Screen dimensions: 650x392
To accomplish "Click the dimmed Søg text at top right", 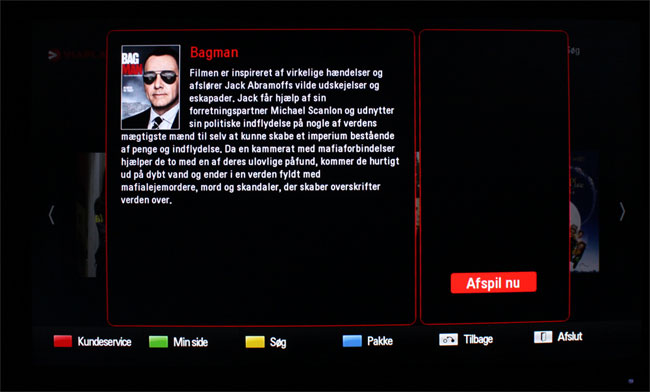I will tap(574, 51).
